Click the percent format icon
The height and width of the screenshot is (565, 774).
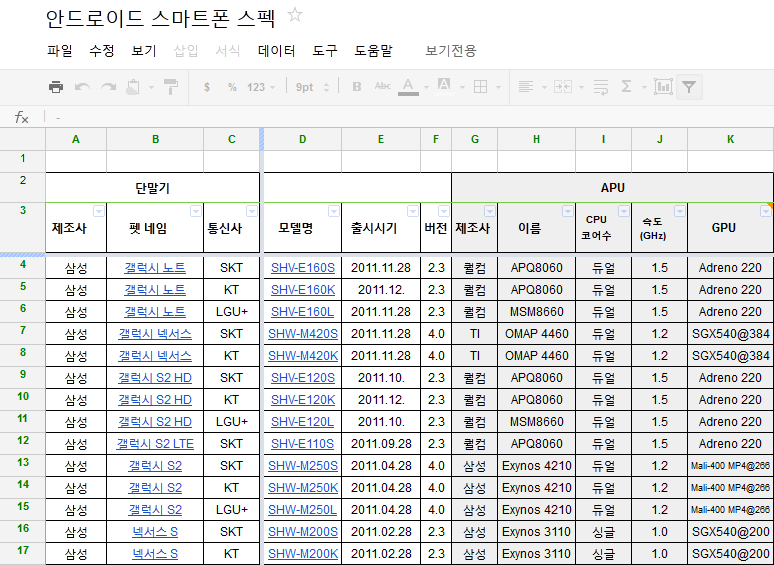pyautogui.click(x=232, y=87)
